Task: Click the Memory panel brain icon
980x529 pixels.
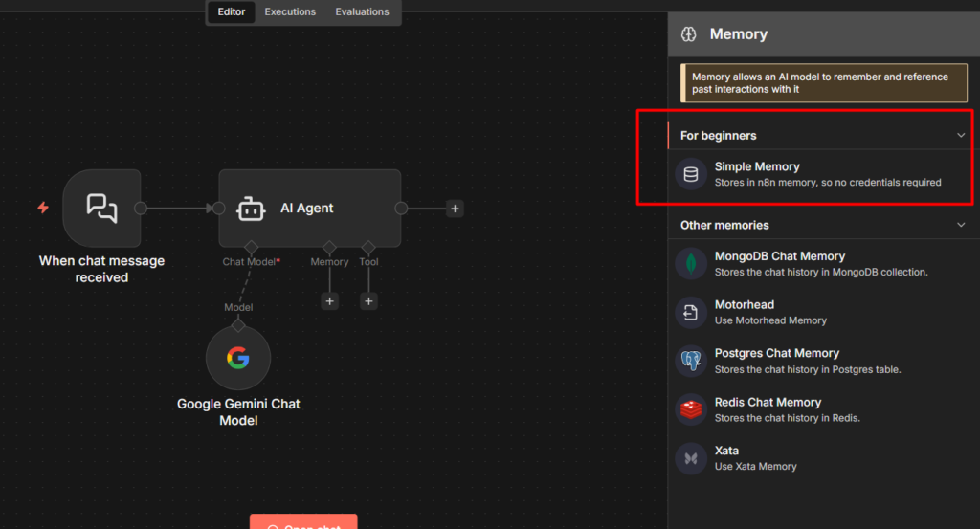Action: coord(689,34)
